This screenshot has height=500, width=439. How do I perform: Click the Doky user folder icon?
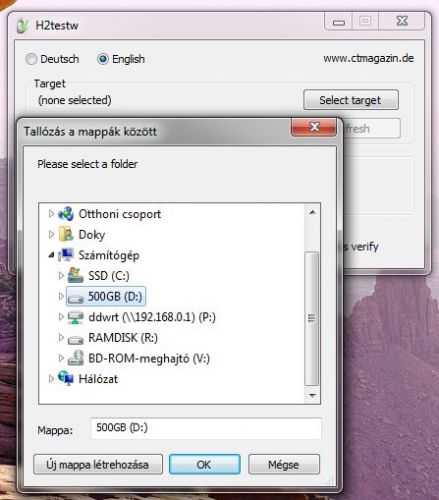coord(66,234)
